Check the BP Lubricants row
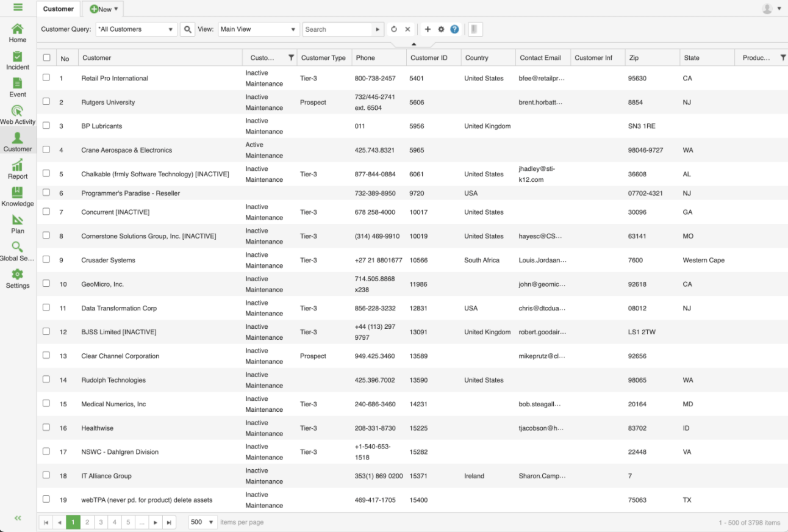788x532 pixels. coord(46,126)
